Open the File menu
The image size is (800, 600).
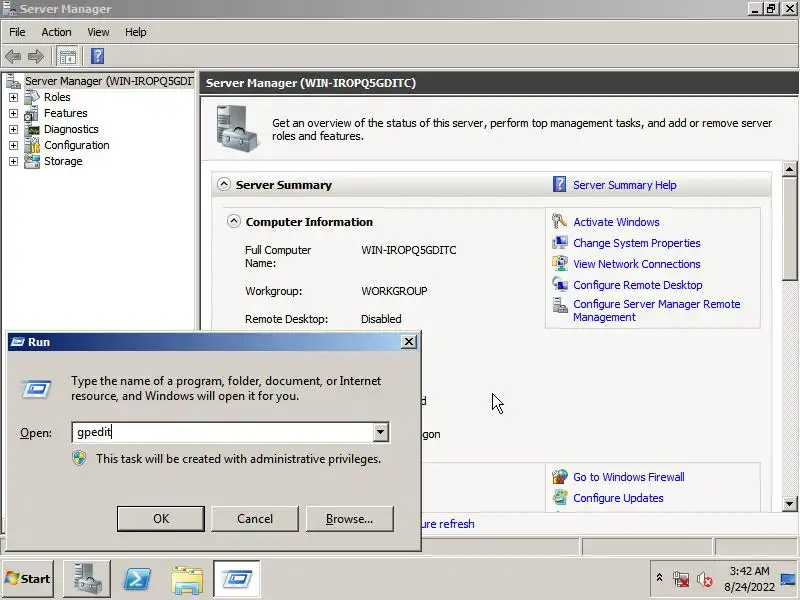[x=17, y=32]
